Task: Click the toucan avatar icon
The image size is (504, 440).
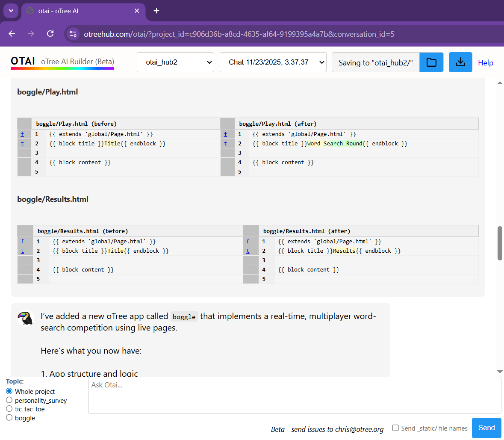Action: pos(26,318)
